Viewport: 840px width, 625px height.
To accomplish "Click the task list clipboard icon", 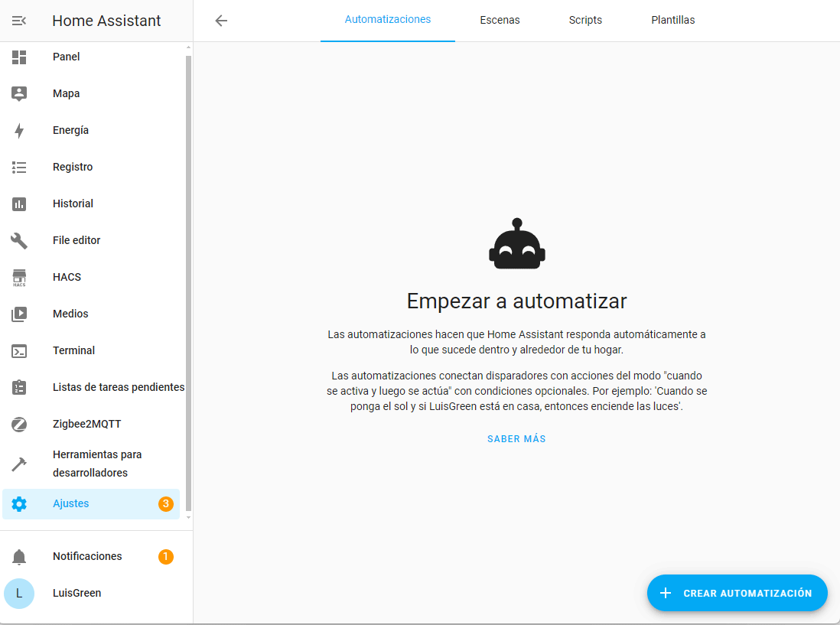I will click(x=19, y=387).
